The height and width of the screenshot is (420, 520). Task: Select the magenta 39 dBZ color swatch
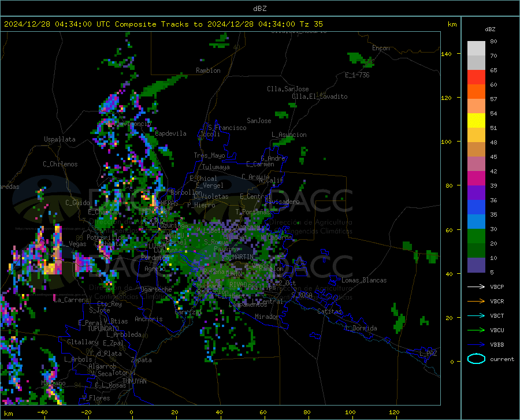pos(476,179)
